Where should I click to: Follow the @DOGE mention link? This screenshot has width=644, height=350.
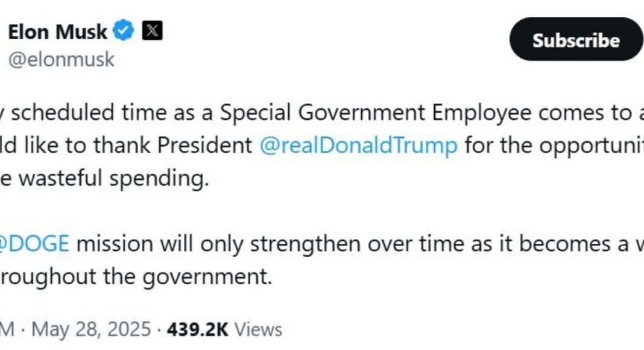36,243
